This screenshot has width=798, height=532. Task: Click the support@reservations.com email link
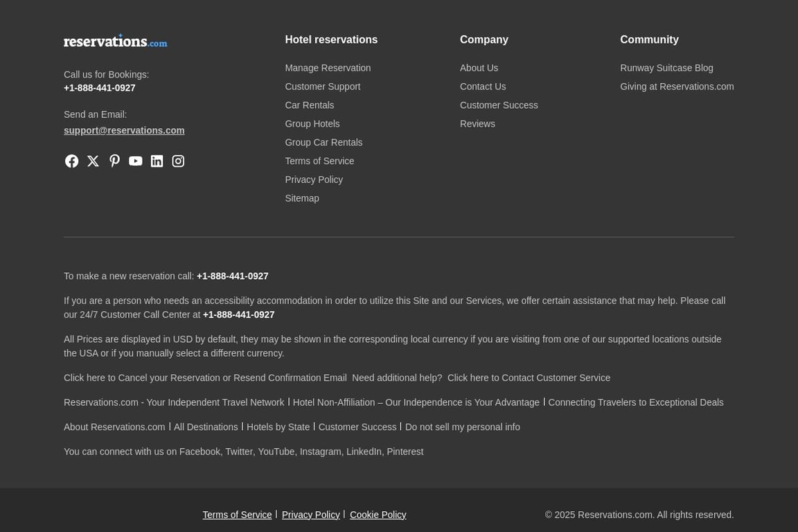click(x=124, y=130)
